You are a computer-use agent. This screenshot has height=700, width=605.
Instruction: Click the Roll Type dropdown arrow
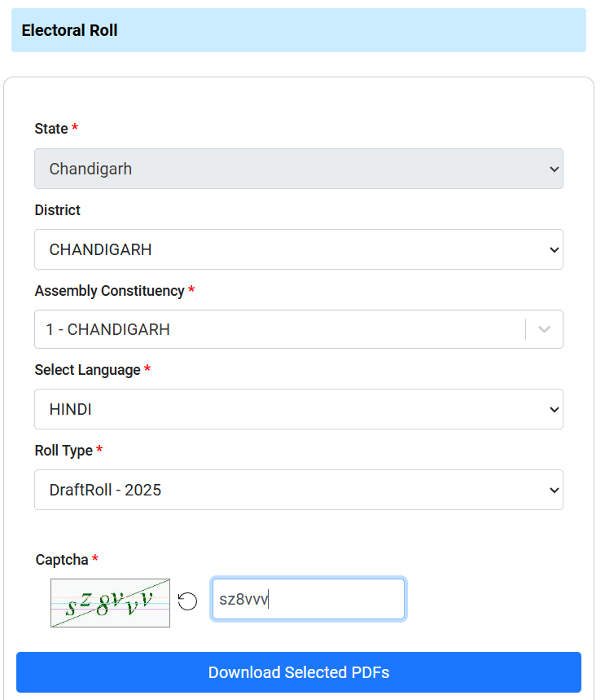click(x=554, y=490)
